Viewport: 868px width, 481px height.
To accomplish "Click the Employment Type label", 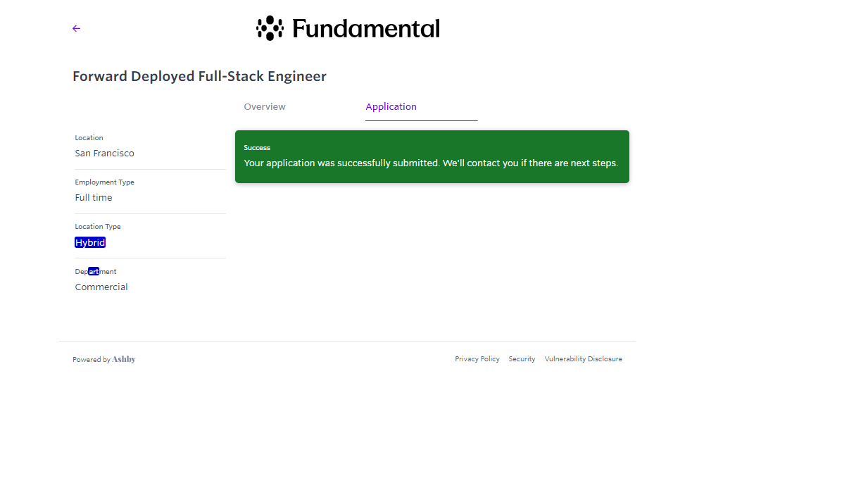I will 104,182.
